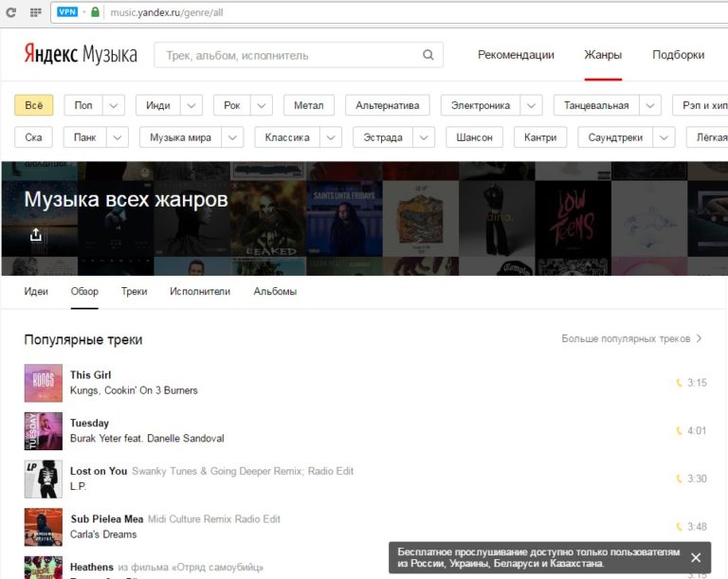728x579 pixels.
Task: Click the search field for tracks, albums, artists
Action: [x=299, y=55]
